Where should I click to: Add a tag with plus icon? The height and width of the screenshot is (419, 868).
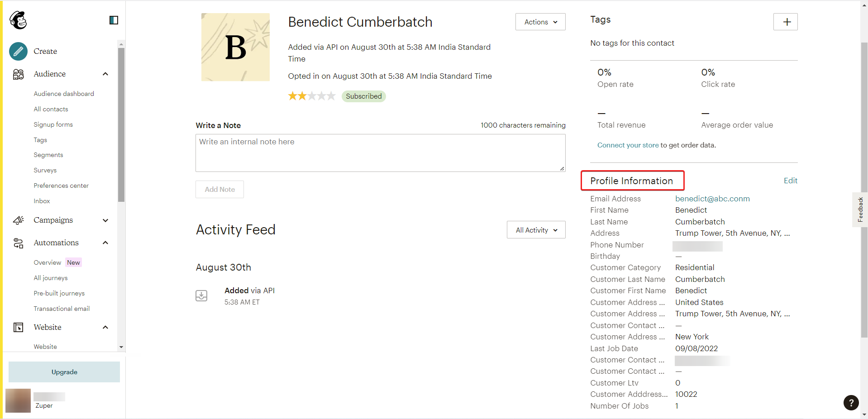(x=785, y=22)
